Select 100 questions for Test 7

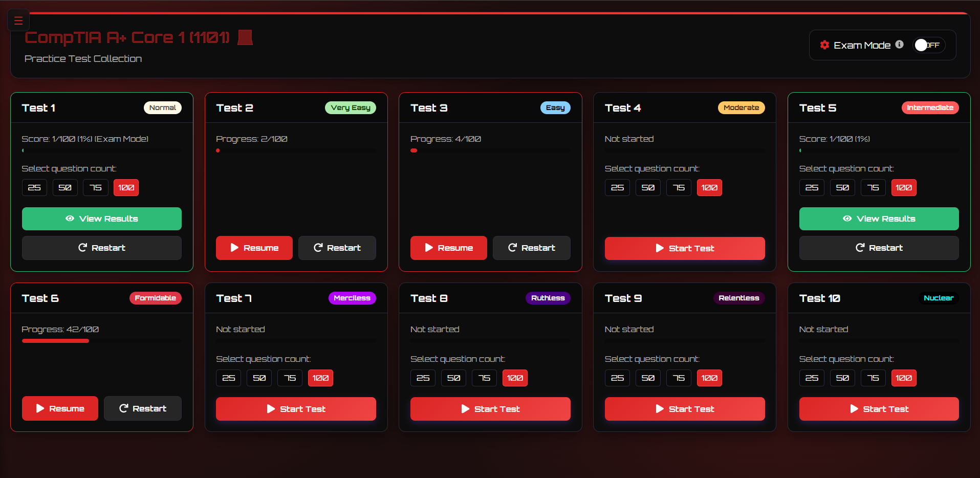320,378
